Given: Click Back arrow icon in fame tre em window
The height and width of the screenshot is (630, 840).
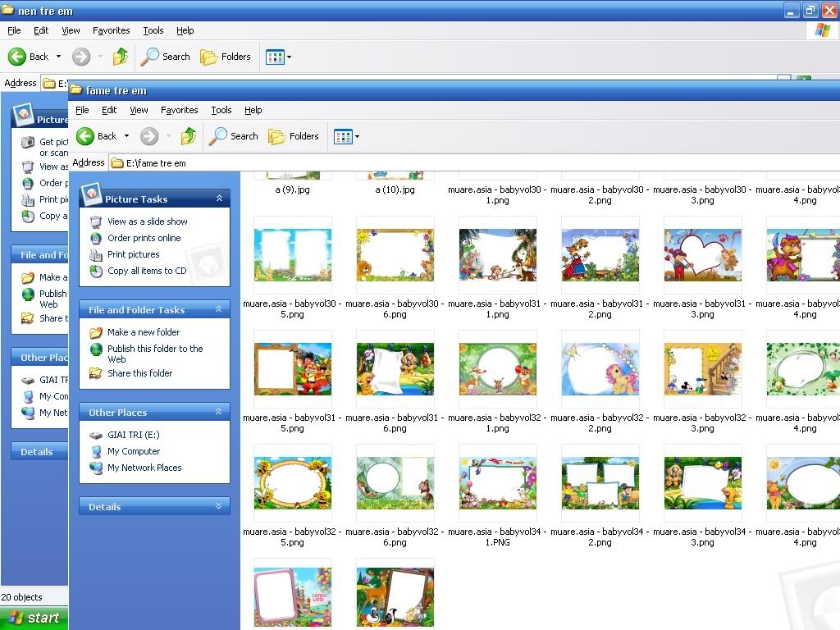Looking at the screenshot, I should pyautogui.click(x=85, y=136).
